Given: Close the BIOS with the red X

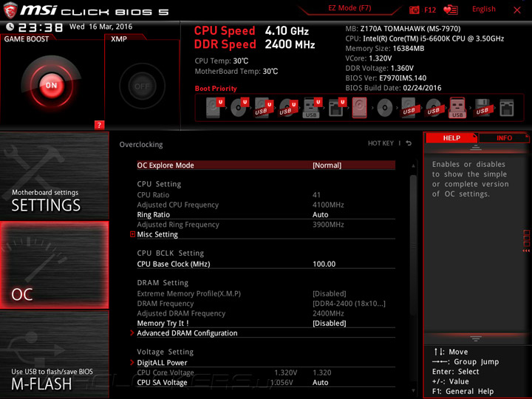Looking at the screenshot, I should tap(517, 10).
